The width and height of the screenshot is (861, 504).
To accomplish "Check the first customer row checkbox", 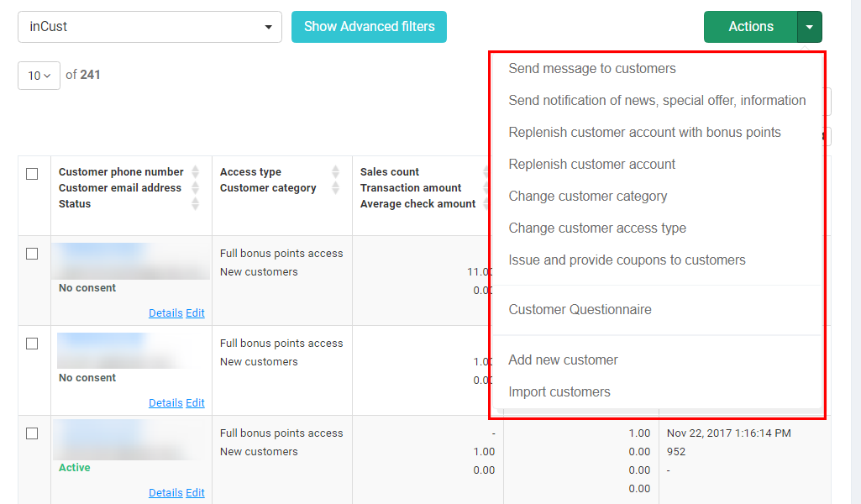I will click(x=32, y=254).
